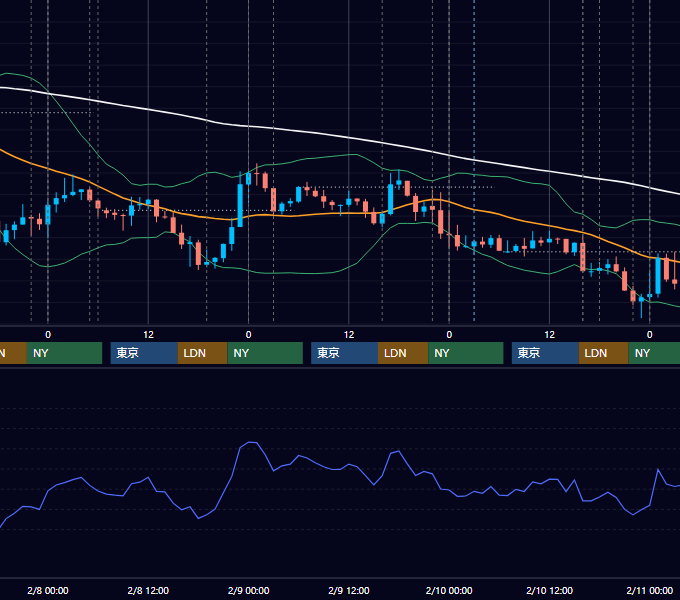The height and width of the screenshot is (600, 680).
Task: Select the LDN session block on 2/9
Action: pyautogui.click(x=403, y=353)
